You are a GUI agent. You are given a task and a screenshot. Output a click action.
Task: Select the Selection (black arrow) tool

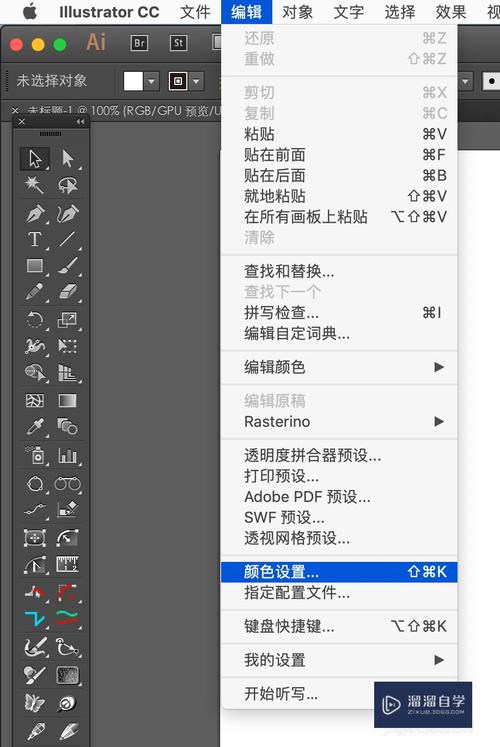click(x=35, y=159)
